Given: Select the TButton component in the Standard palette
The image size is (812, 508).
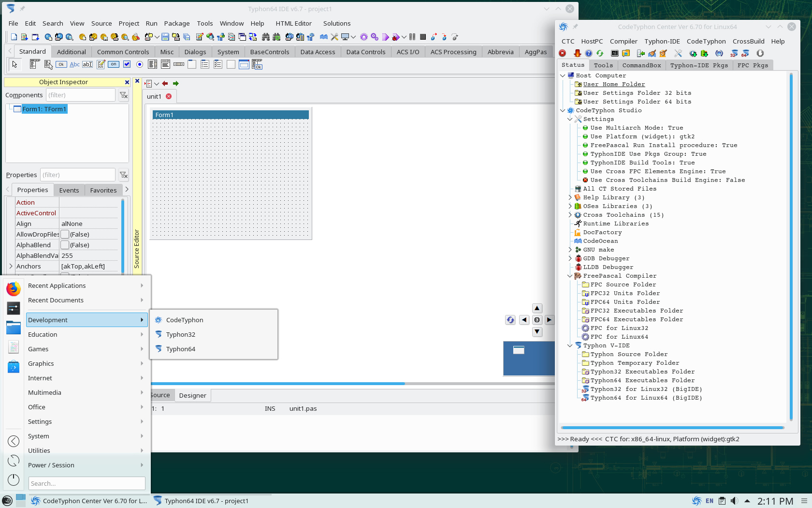Looking at the screenshot, I should click(61, 64).
